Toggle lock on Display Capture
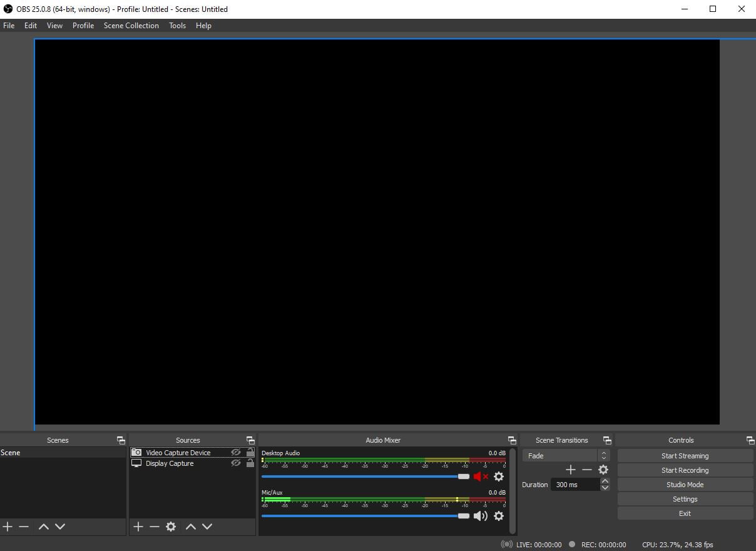Screen dimensions: 756x551 click(250, 463)
